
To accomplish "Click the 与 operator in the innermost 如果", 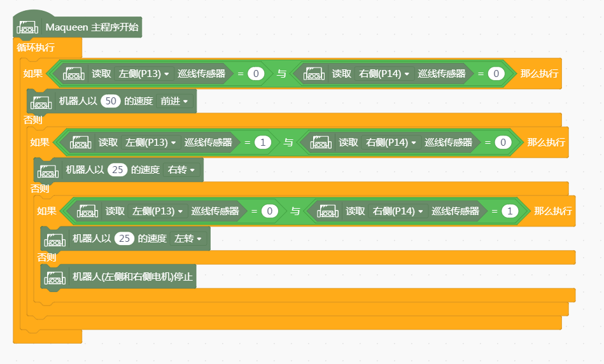I will (295, 211).
